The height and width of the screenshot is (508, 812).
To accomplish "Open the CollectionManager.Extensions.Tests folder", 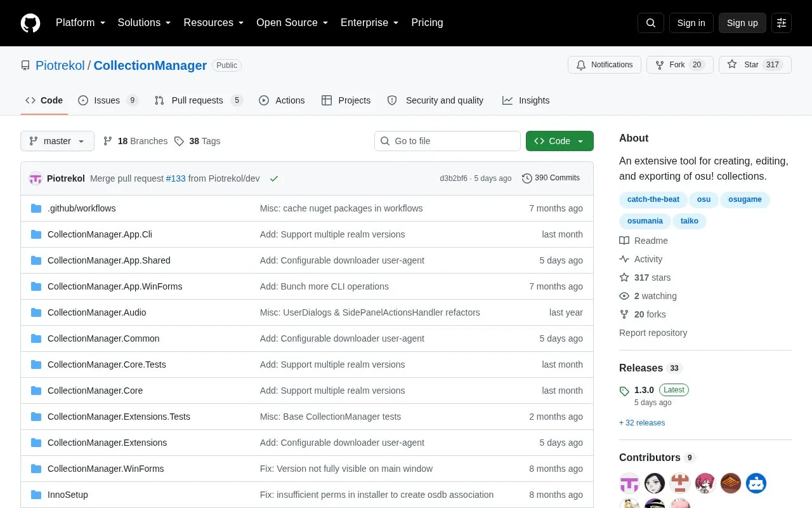I will [x=119, y=417].
